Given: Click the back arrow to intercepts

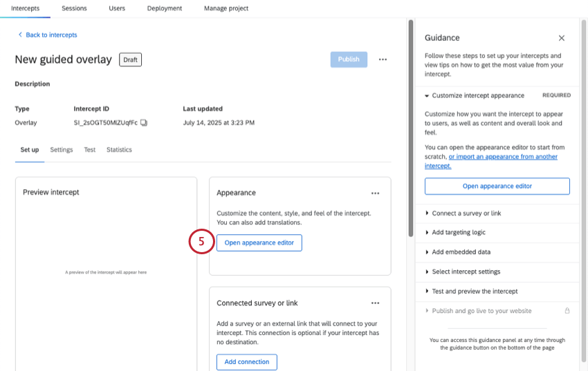Looking at the screenshot, I should click(20, 35).
